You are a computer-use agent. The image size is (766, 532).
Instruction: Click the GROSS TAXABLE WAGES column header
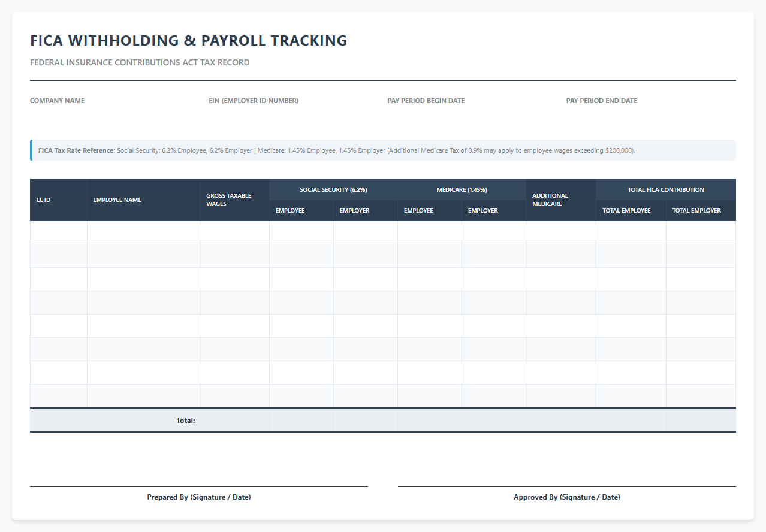tap(235, 200)
